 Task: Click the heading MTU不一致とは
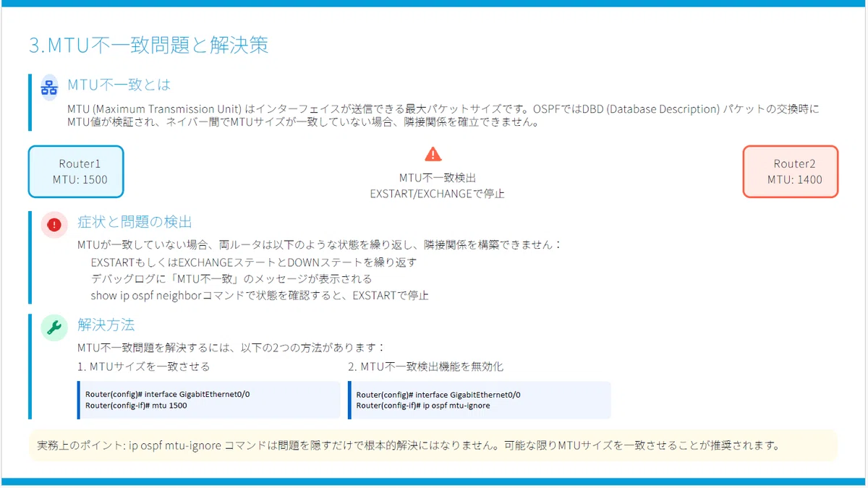coord(119,85)
